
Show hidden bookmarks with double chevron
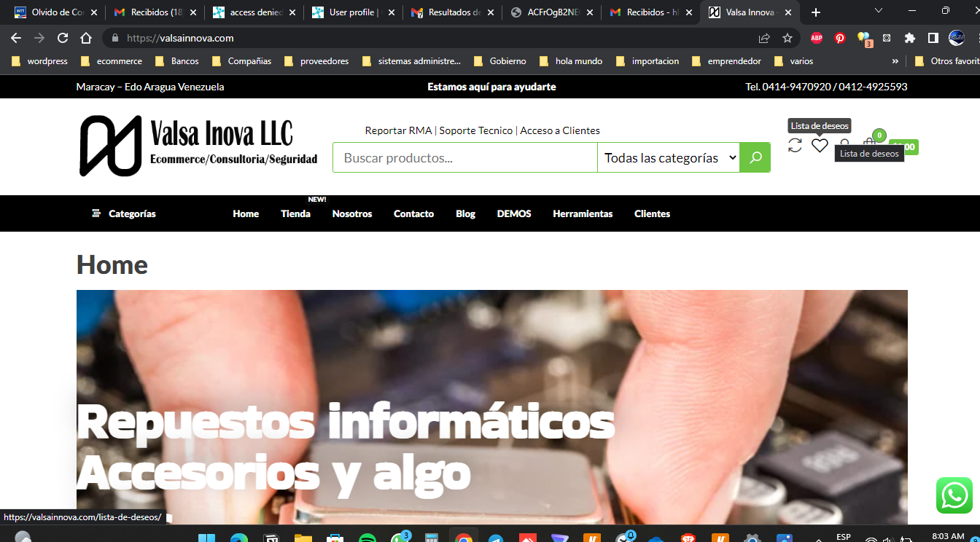pos(895,61)
